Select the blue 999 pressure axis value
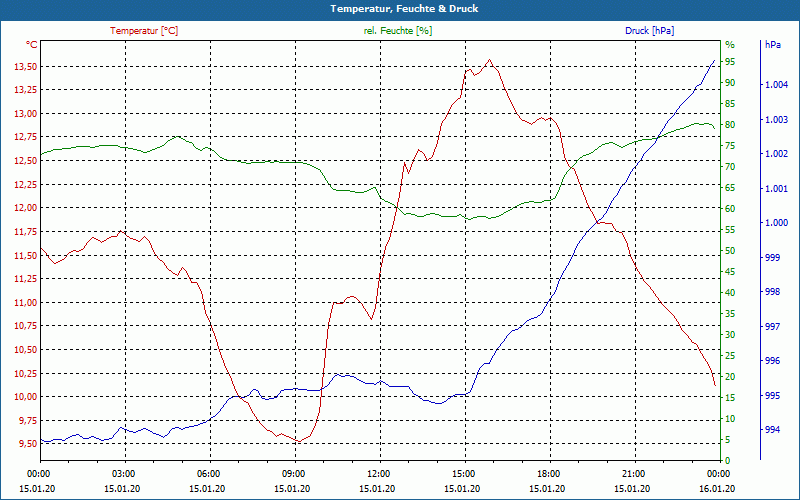Image resolution: width=800 pixels, height=500 pixels. tap(772, 258)
